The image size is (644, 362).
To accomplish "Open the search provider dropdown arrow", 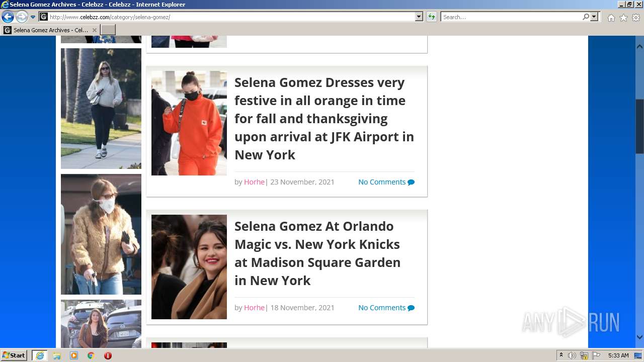I will pyautogui.click(x=594, y=17).
